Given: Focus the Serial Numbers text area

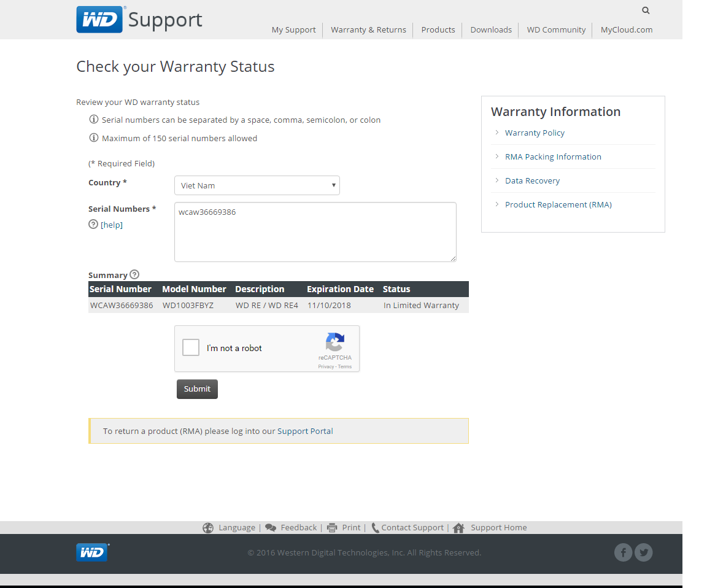Looking at the screenshot, I should 315,232.
